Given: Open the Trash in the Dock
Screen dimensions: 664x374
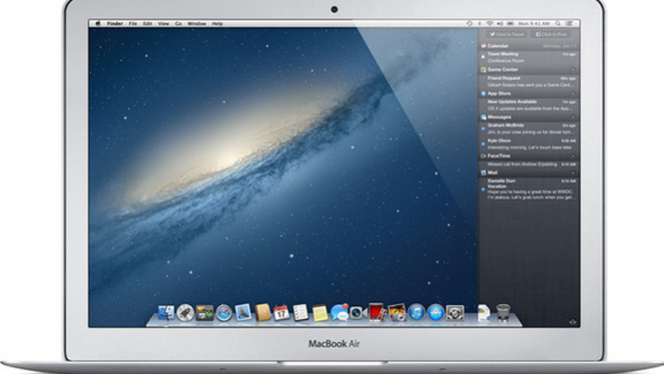Looking at the screenshot, I should pos(503,313).
